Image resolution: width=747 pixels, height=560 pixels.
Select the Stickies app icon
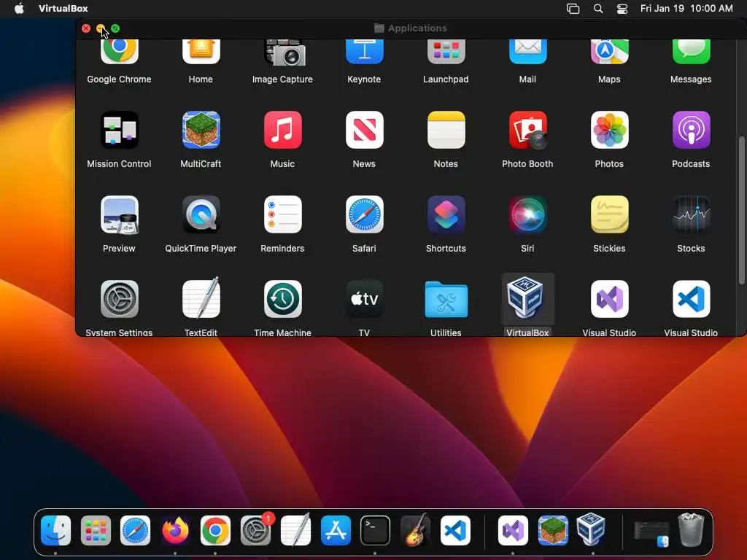point(609,215)
